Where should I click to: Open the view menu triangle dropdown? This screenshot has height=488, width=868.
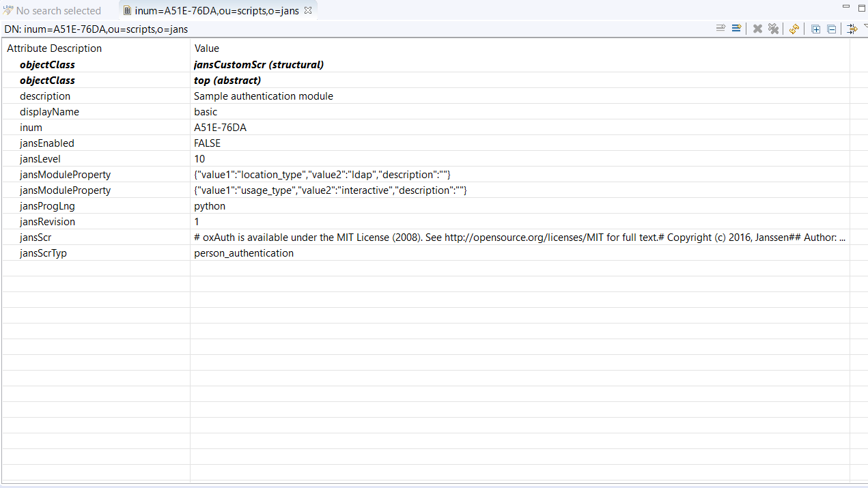pos(865,27)
